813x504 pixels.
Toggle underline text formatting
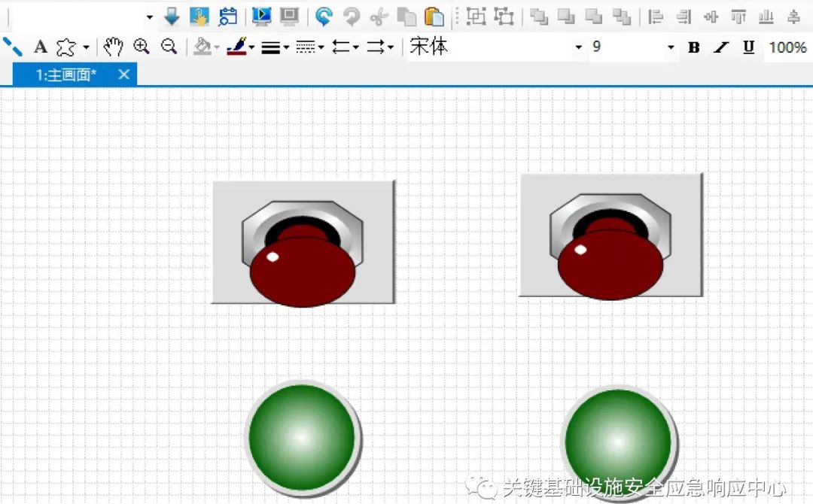pos(748,47)
